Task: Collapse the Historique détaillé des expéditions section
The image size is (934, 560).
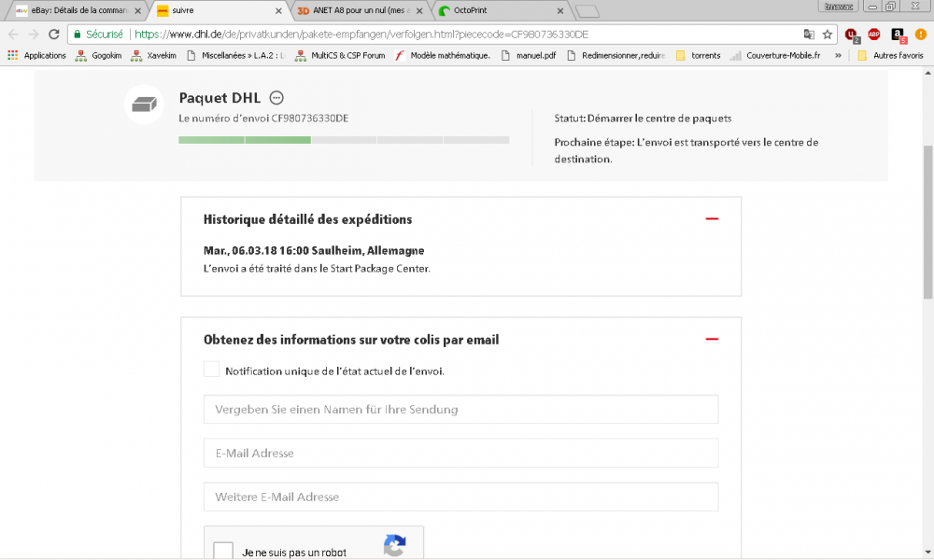Action: click(712, 219)
